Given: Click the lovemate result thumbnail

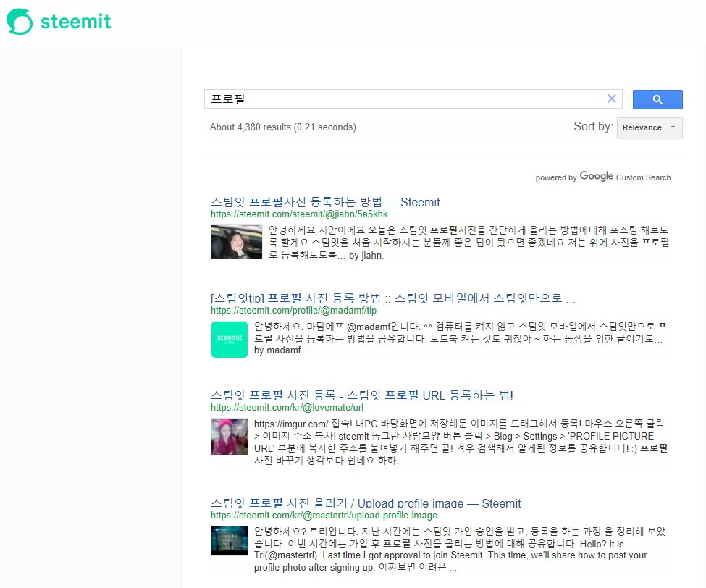Looking at the screenshot, I should tap(230, 437).
